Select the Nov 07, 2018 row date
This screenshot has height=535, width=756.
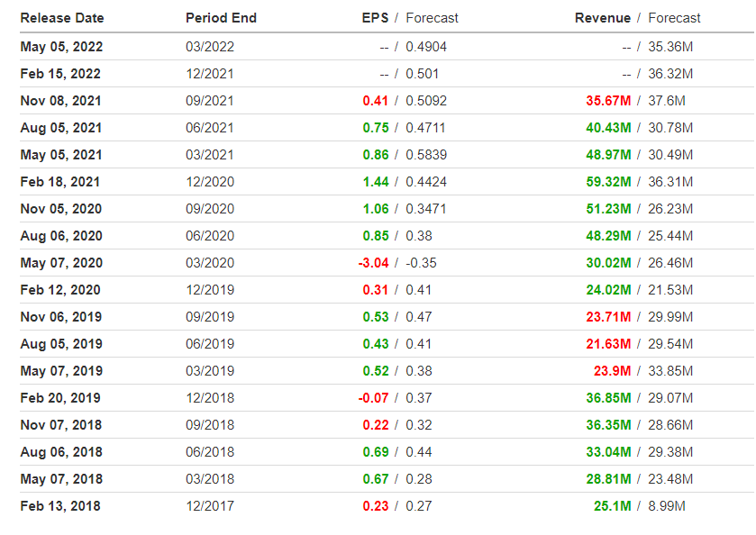(61, 424)
